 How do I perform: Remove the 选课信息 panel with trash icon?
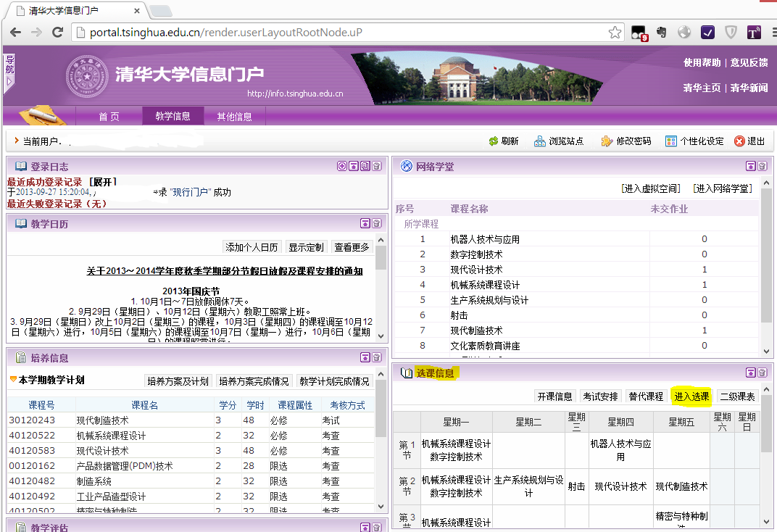point(762,373)
